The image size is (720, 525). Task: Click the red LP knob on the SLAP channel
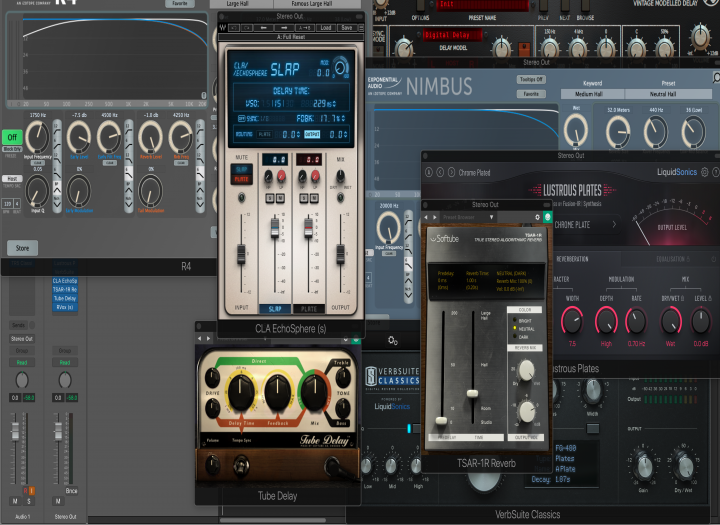pyautogui.click(x=281, y=177)
